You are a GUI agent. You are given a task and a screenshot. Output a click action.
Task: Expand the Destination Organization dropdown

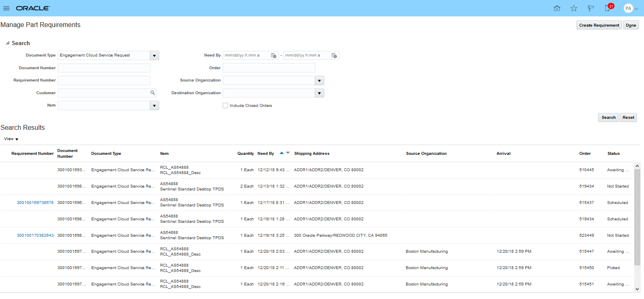[x=319, y=93]
